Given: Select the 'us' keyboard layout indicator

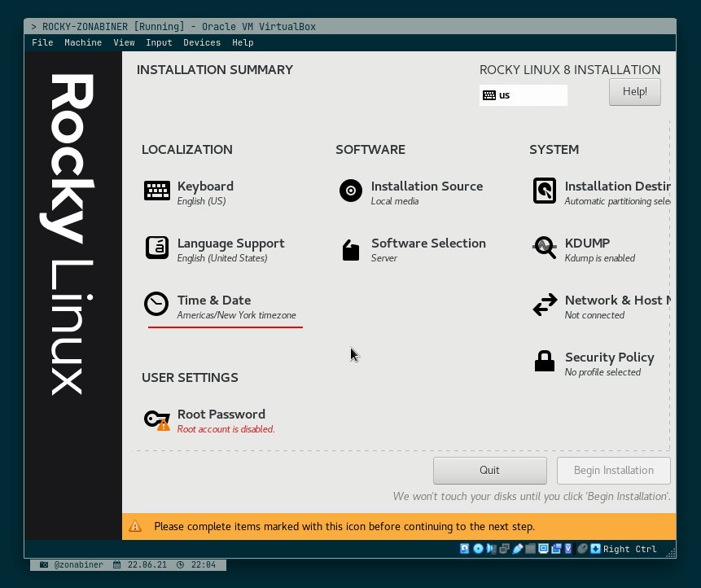Looking at the screenshot, I should [x=523, y=95].
